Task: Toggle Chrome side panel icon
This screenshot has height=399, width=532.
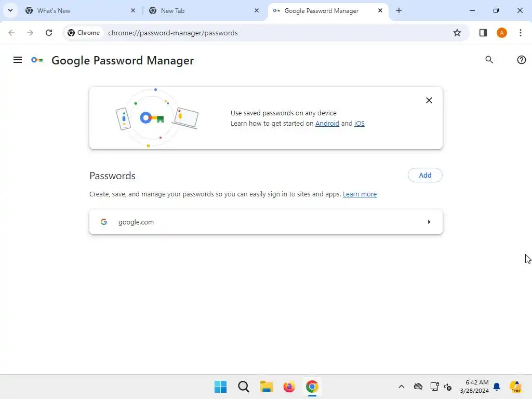Action: pos(483,33)
